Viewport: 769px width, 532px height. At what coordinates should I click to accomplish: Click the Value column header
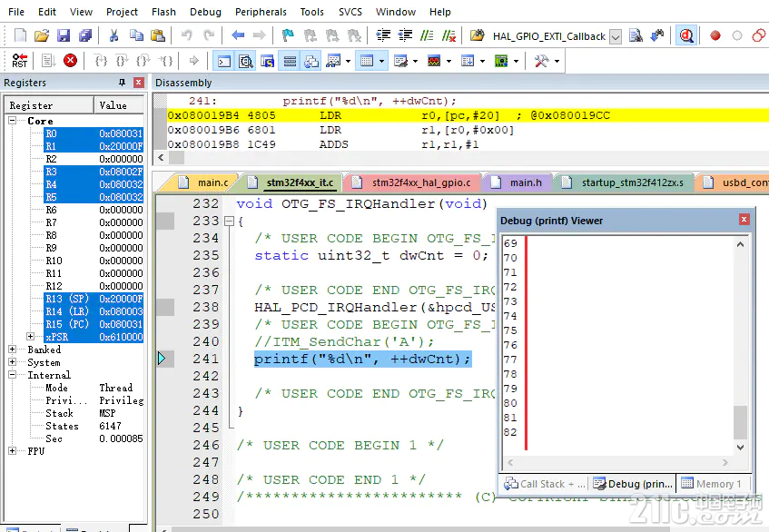(x=119, y=105)
